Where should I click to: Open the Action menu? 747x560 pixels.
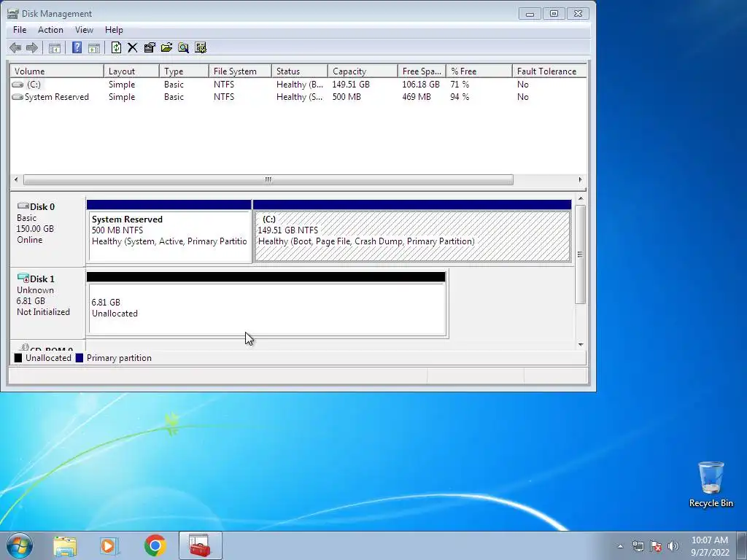point(50,29)
